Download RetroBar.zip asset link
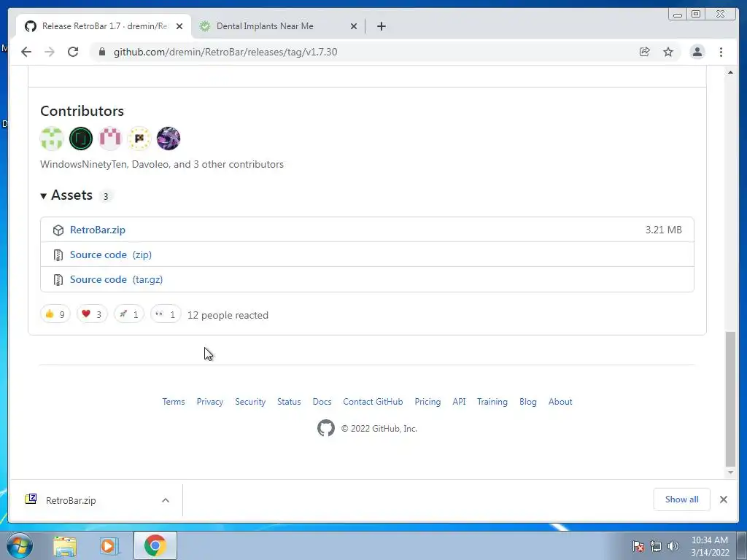This screenshot has height=560, width=747. (98, 230)
